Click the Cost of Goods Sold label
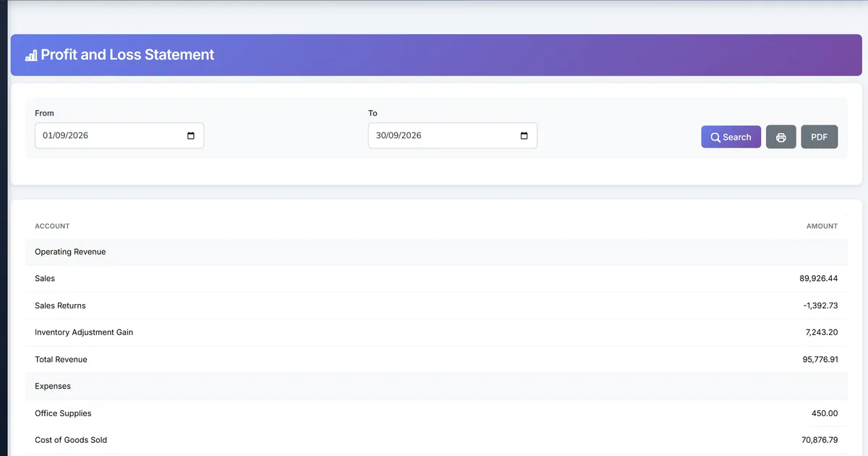 point(71,440)
